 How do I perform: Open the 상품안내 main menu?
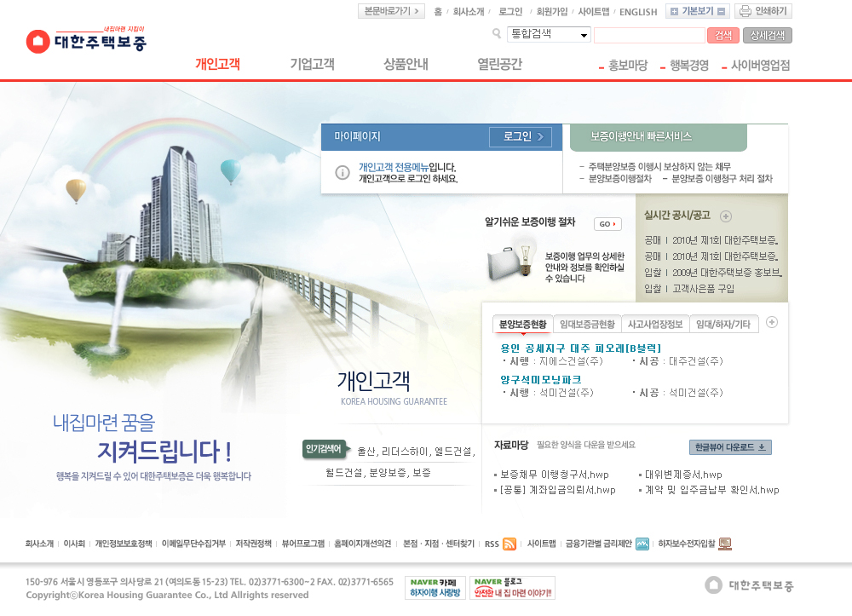coord(406,64)
